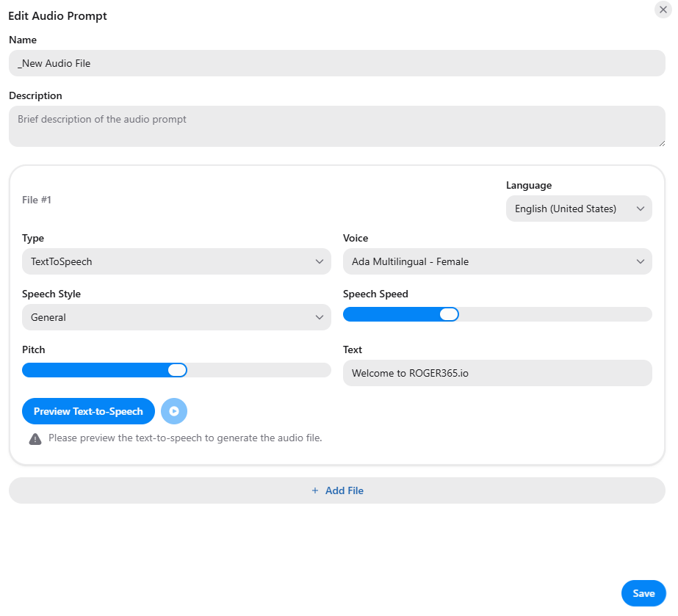Open the Speech Style dropdown
The width and height of the screenshot is (678, 616).
176,317
